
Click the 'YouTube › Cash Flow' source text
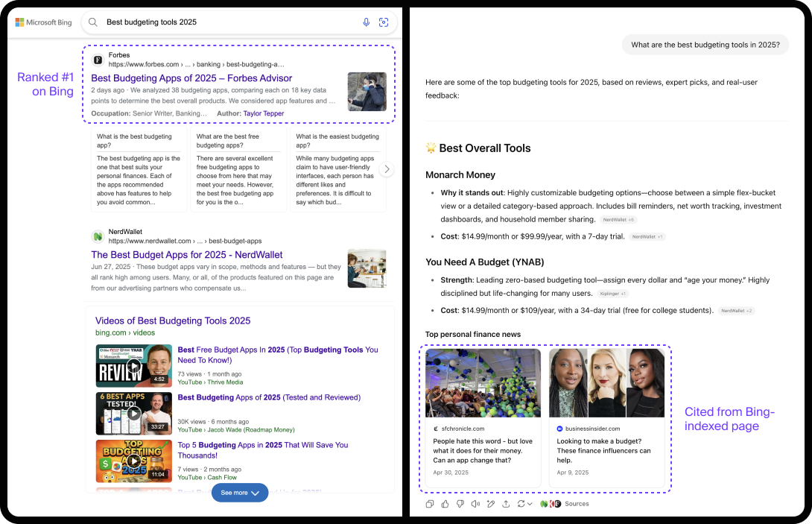207,478
